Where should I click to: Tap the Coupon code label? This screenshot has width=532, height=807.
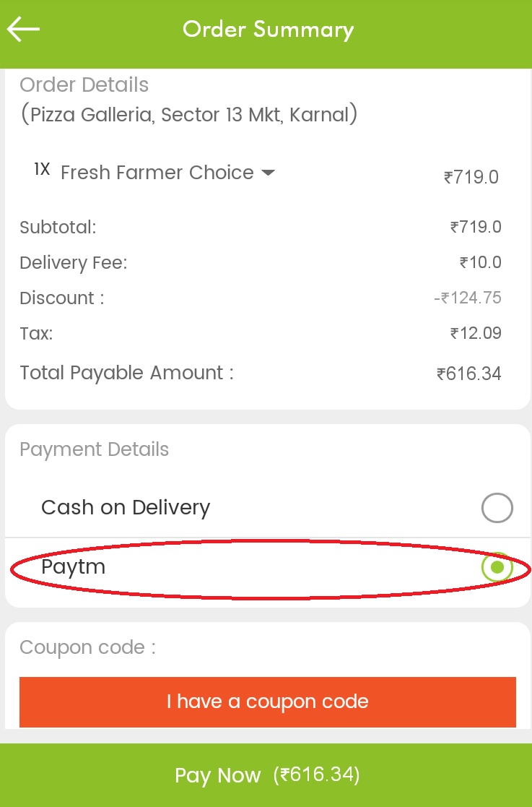(x=87, y=647)
